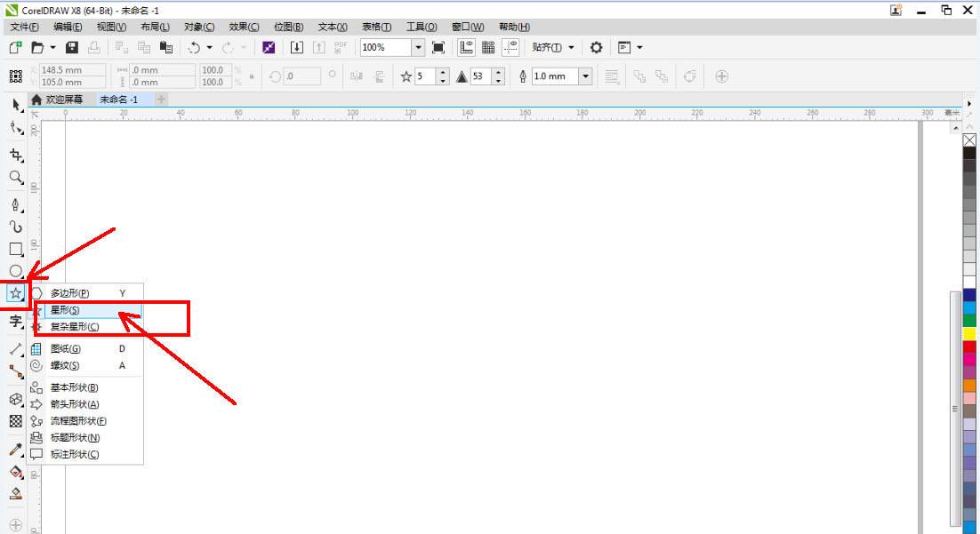Screen dimensions: 980x534
Task: Select the Text (字) tool
Action: pyautogui.click(x=15, y=321)
